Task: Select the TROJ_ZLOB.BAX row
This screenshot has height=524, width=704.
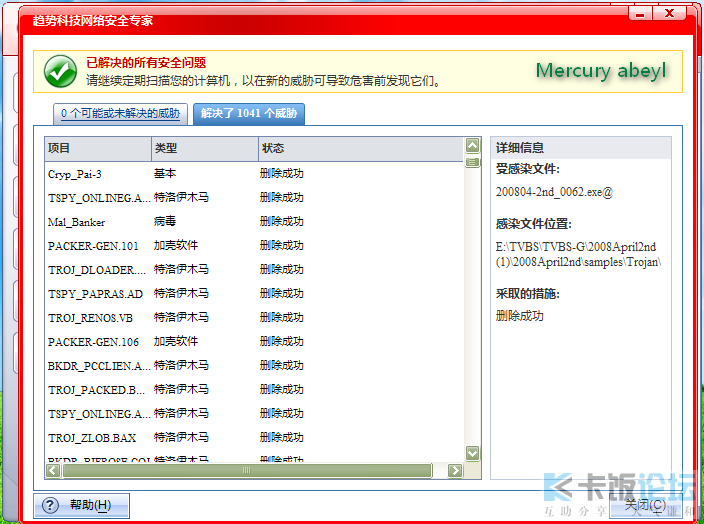Action: tap(254, 438)
